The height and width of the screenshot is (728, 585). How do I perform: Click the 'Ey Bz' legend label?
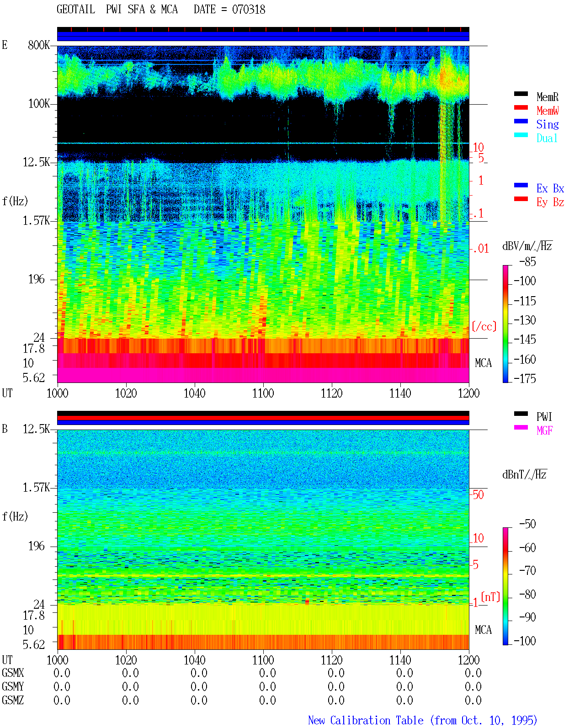(x=550, y=202)
